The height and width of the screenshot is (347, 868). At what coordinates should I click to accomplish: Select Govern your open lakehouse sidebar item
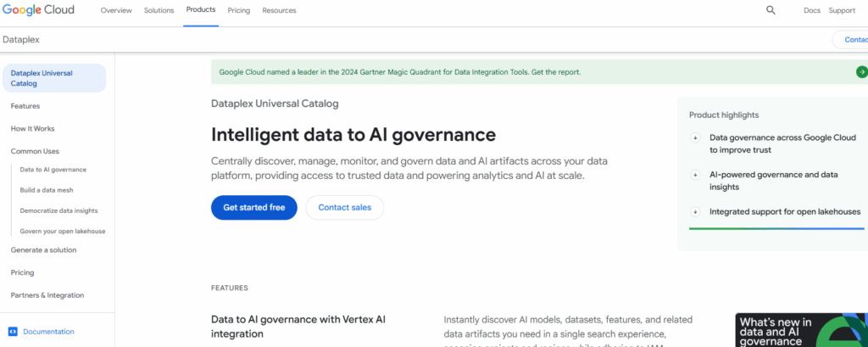tap(63, 231)
